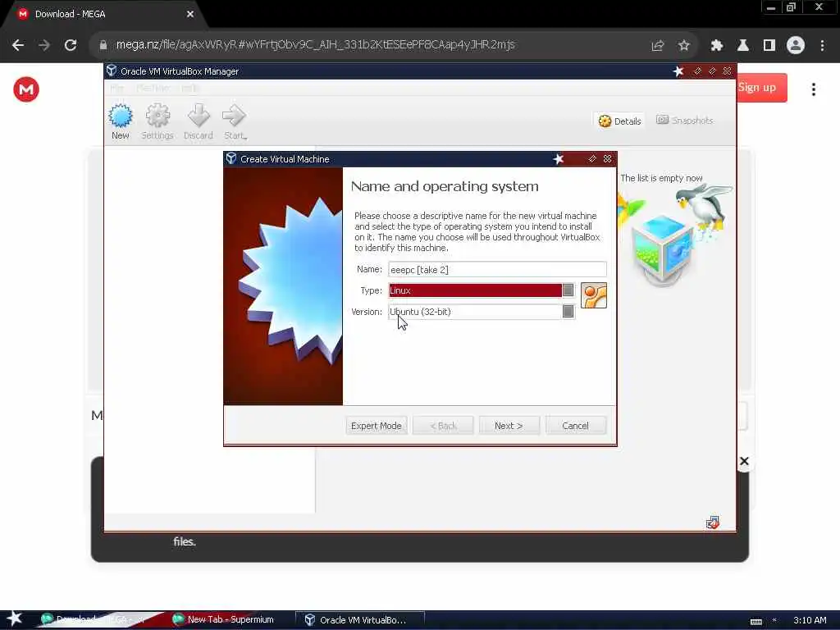
Task: Open Settings in VirtualBox Manager toolbar
Action: 157,121
